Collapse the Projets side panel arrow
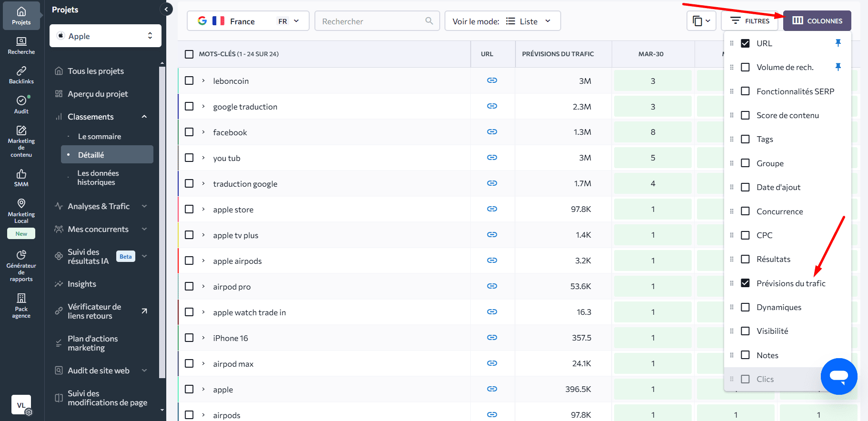Image resolution: width=868 pixels, height=421 pixels. coord(166,9)
